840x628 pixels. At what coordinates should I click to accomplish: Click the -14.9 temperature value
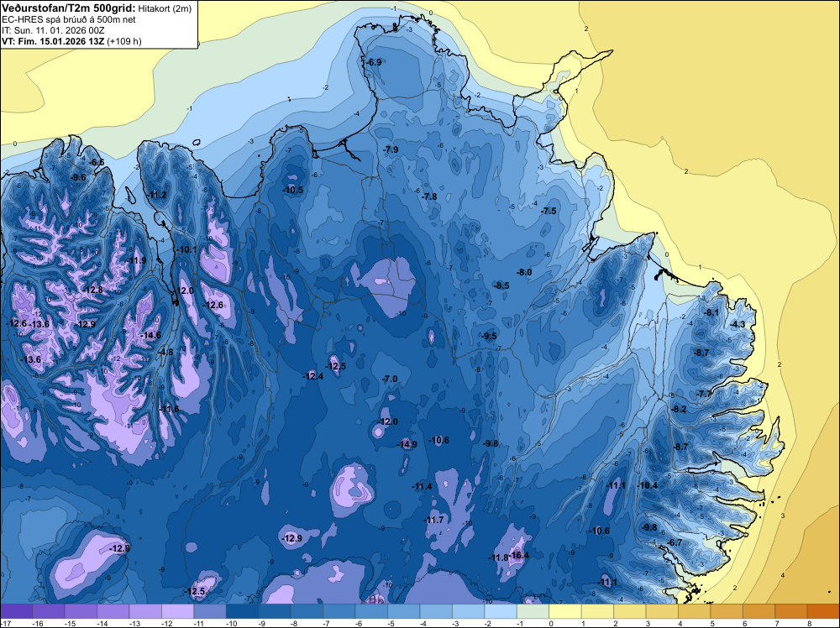tap(407, 444)
